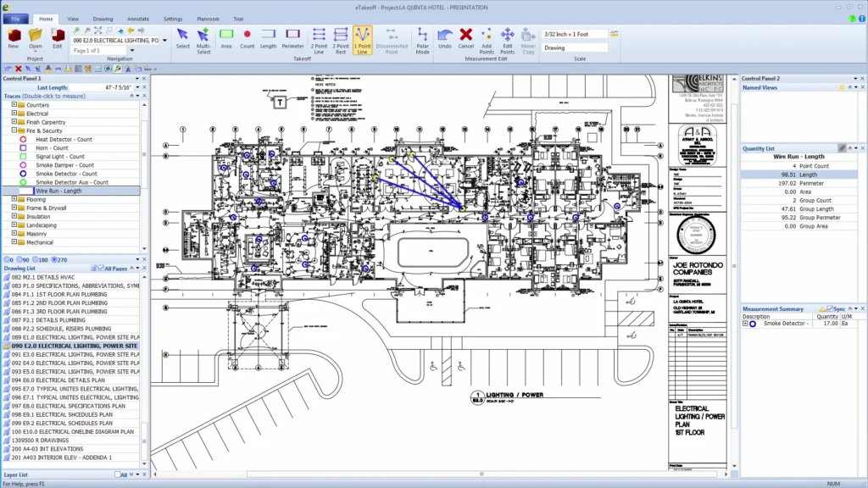Activate the Select arrow tool
The image size is (868, 488).
coord(183,39)
